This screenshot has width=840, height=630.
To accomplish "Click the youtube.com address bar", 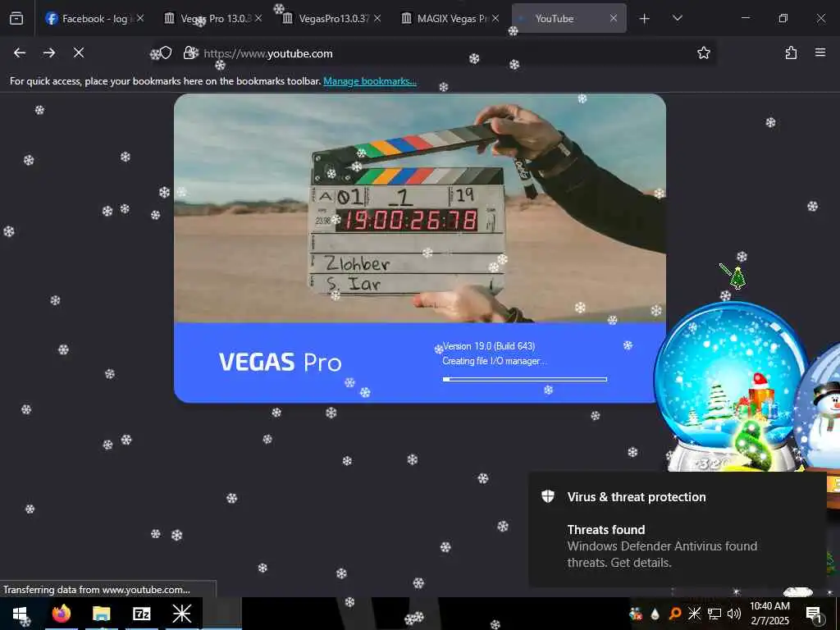I will coord(434,53).
